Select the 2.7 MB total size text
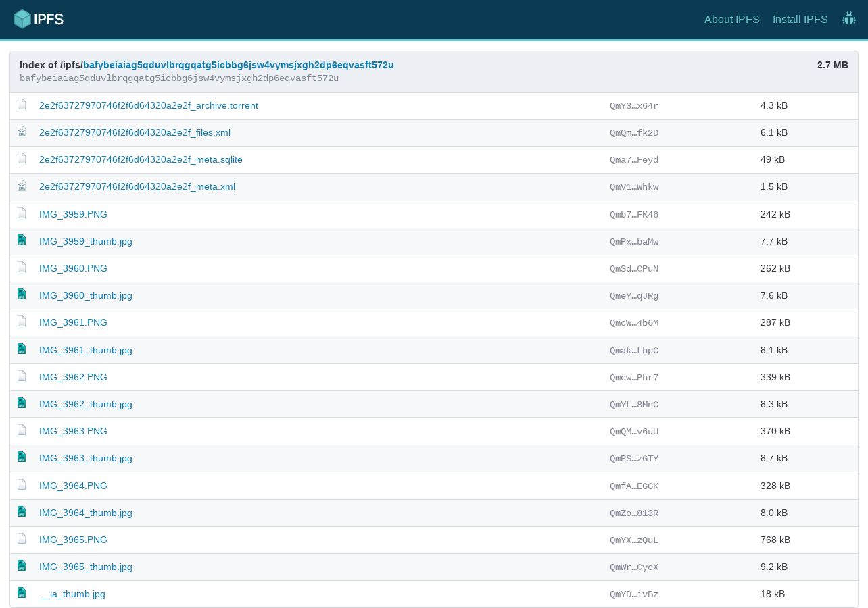The image size is (868, 608). 833,65
